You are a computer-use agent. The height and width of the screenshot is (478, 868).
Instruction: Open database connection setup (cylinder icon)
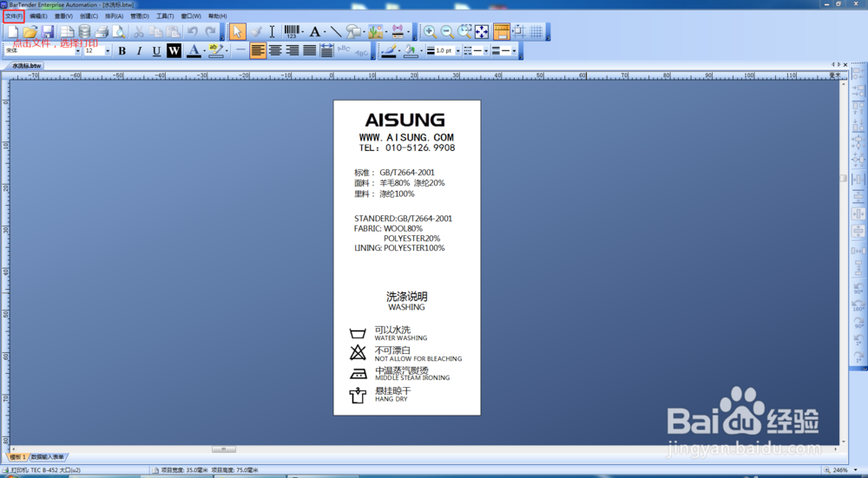(84, 31)
